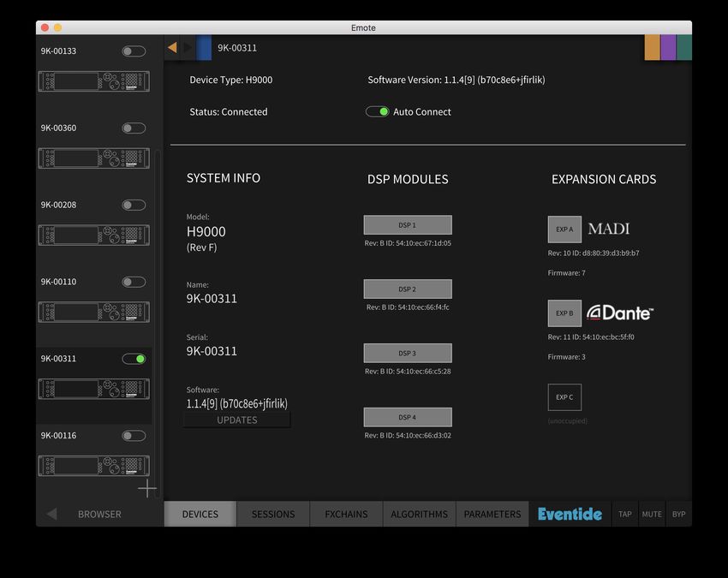Click the MADI logo
The width and height of the screenshot is (728, 578).
pyautogui.click(x=609, y=229)
